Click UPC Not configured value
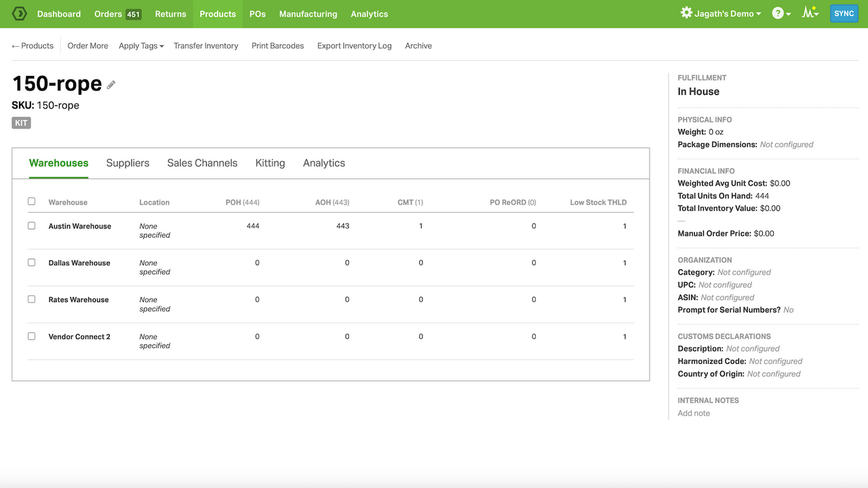The width and height of the screenshot is (868, 488). (x=725, y=285)
